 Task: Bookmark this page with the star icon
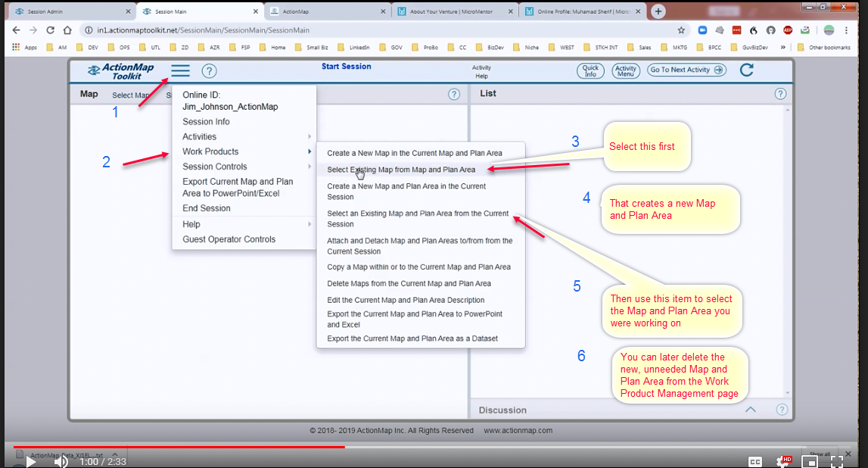click(681, 30)
